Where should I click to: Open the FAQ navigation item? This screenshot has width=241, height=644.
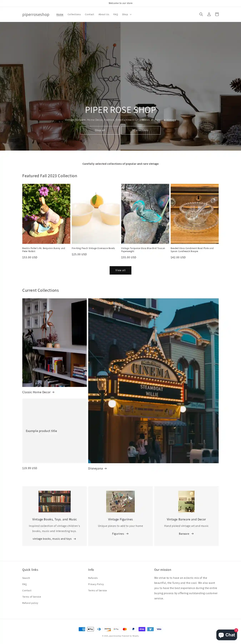tap(115, 14)
